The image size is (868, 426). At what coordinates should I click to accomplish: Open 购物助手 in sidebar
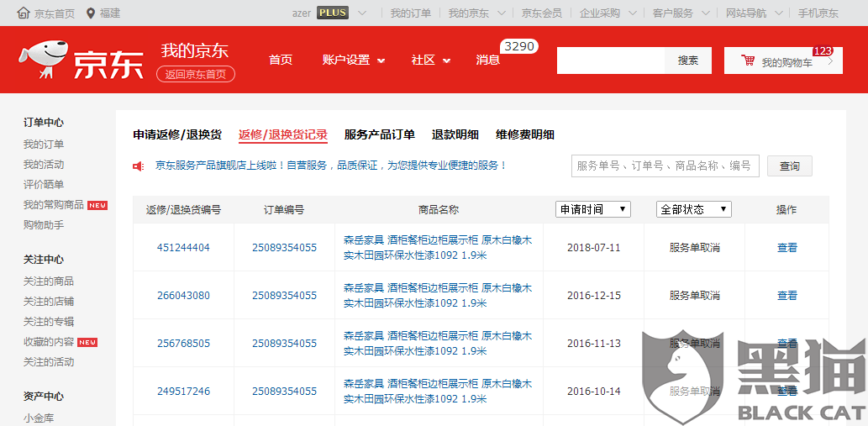point(43,225)
